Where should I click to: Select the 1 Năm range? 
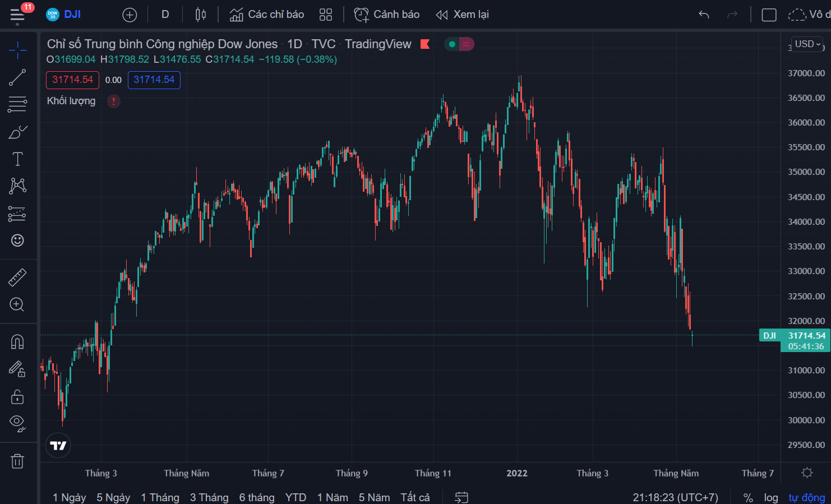tap(333, 497)
